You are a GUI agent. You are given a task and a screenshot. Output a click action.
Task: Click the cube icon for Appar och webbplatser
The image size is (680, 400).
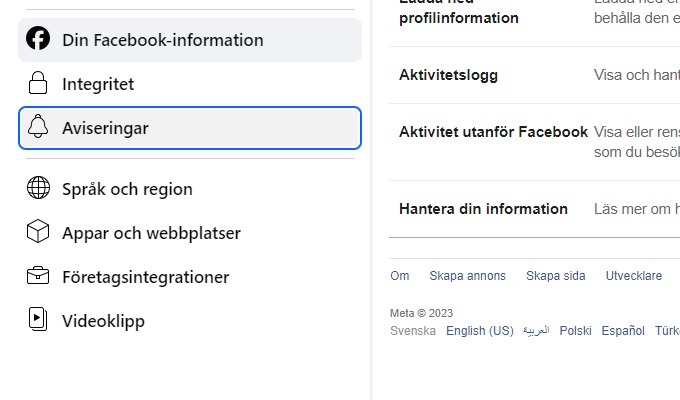[38, 231]
